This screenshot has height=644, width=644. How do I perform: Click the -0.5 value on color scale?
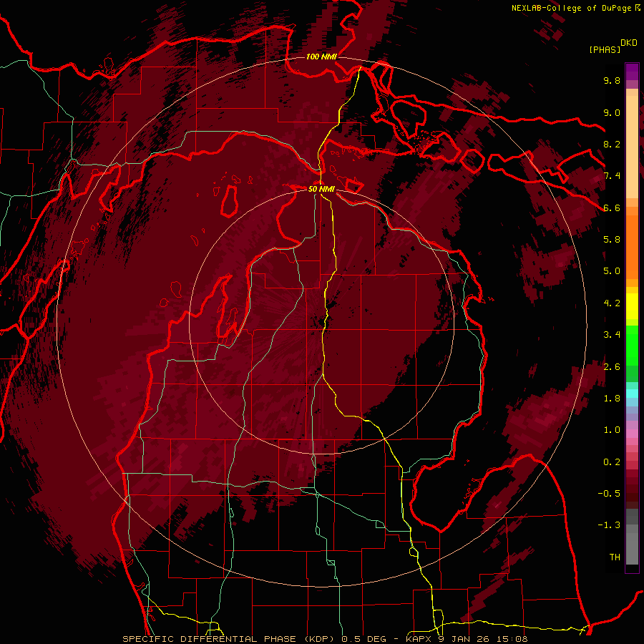[x=609, y=494]
